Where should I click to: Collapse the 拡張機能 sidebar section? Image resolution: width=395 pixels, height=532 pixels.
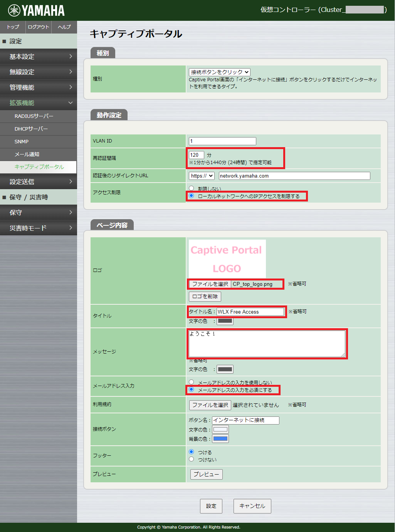coord(39,102)
